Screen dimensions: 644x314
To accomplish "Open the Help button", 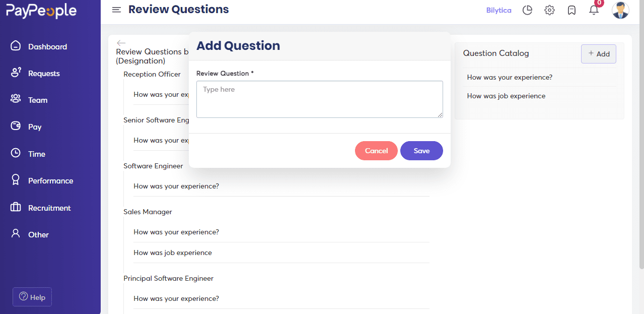I will click(x=32, y=297).
